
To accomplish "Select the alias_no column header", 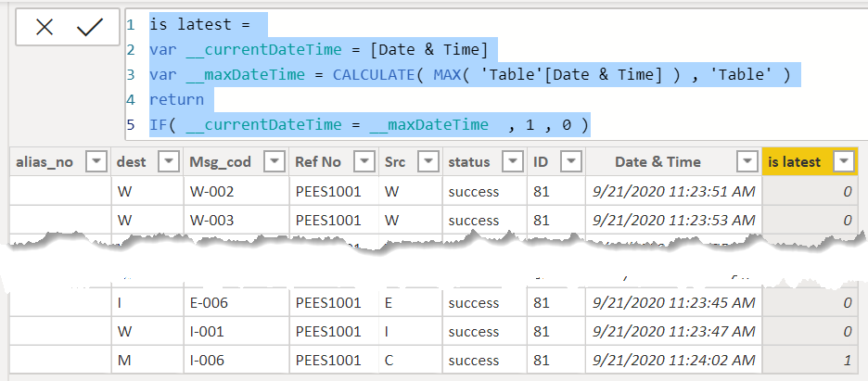I will pos(60,162).
